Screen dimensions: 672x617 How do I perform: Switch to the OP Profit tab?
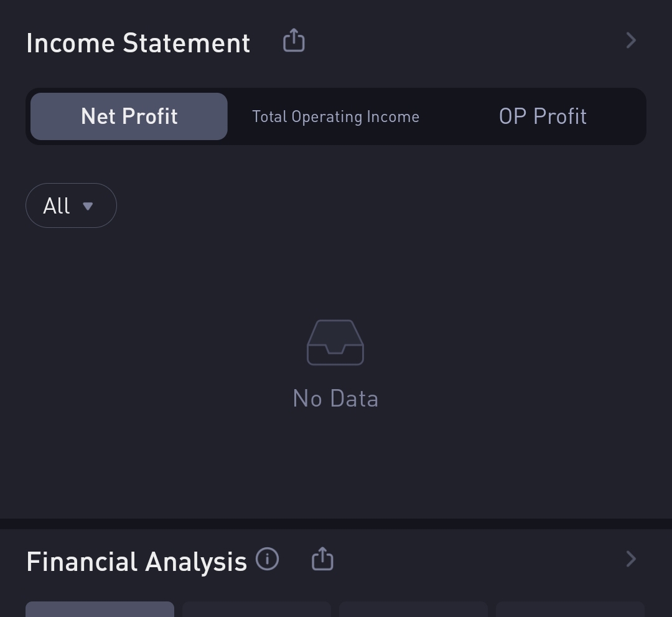[x=543, y=116]
